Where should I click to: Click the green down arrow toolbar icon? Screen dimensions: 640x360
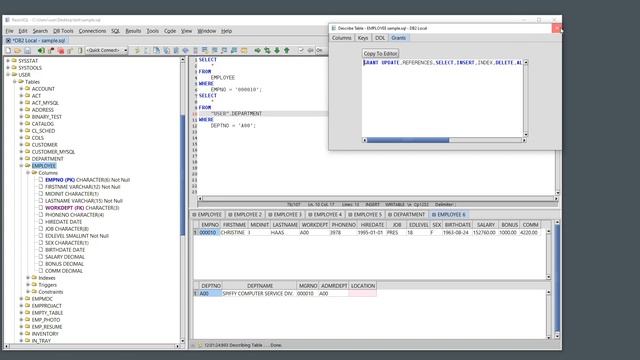pos(277,51)
